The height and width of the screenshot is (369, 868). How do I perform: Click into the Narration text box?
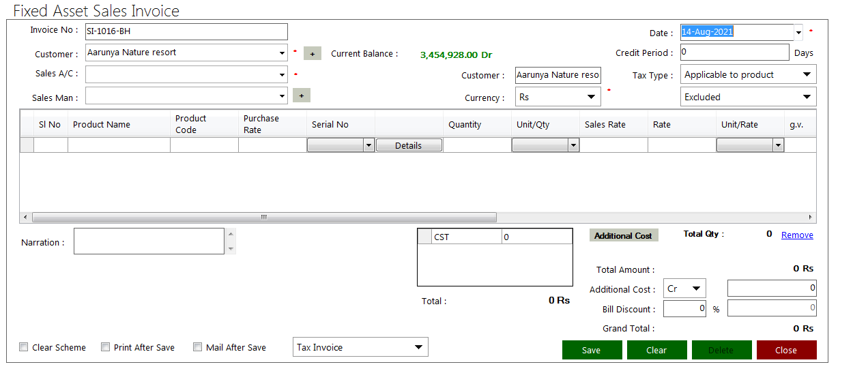click(x=149, y=241)
